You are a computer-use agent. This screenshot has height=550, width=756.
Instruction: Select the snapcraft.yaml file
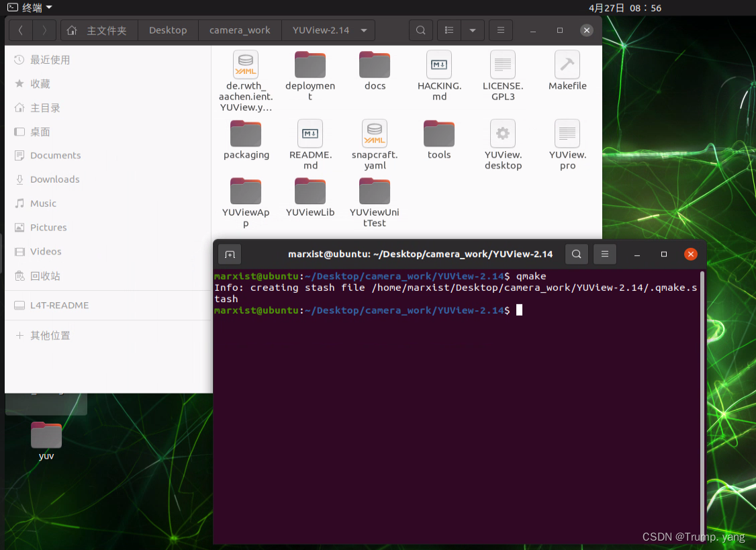click(x=375, y=134)
